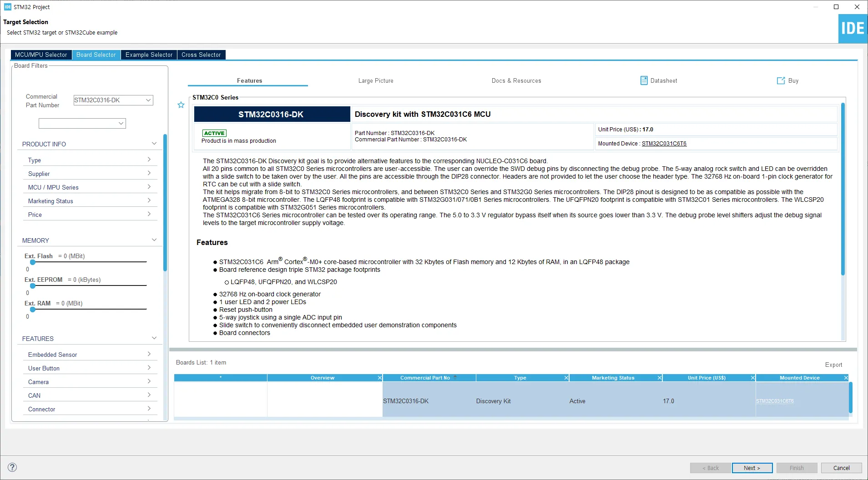Image resolution: width=868 pixels, height=480 pixels.
Task: Remove the Overview column with its X
Action: (x=380, y=378)
